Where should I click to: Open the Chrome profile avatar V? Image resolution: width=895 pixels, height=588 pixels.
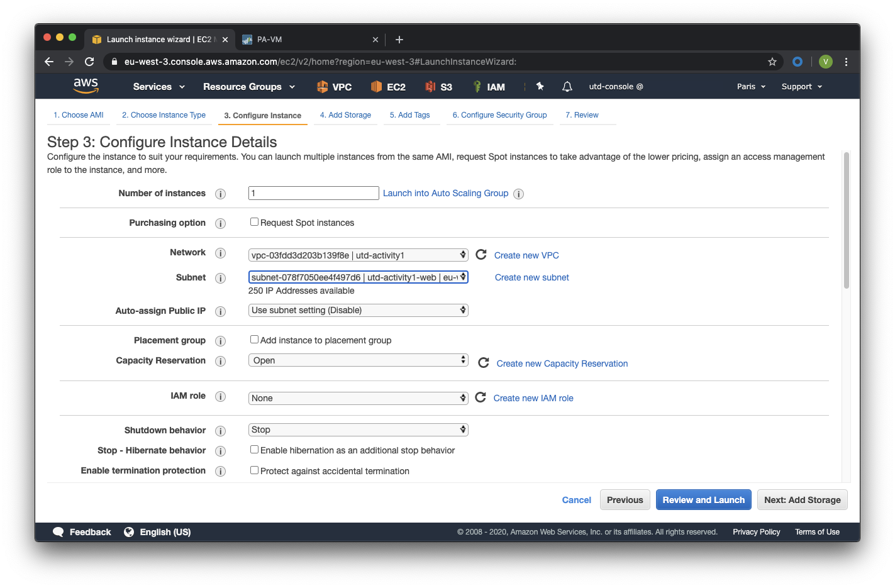(x=826, y=62)
